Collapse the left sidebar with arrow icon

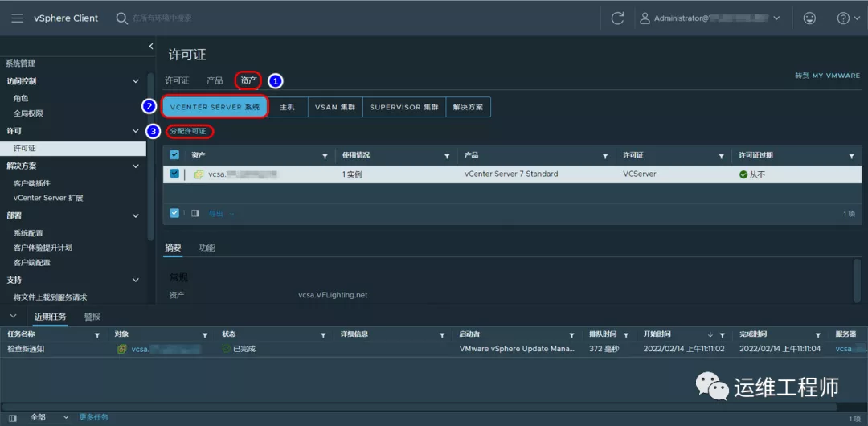click(151, 47)
